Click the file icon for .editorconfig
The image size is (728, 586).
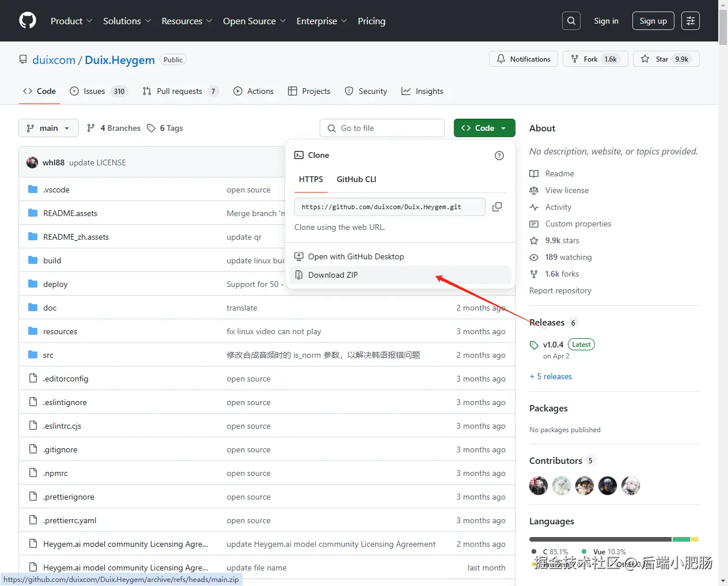tap(33, 379)
